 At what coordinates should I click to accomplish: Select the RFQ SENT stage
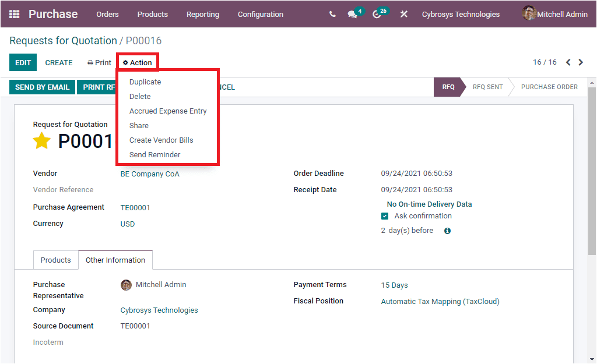point(487,87)
